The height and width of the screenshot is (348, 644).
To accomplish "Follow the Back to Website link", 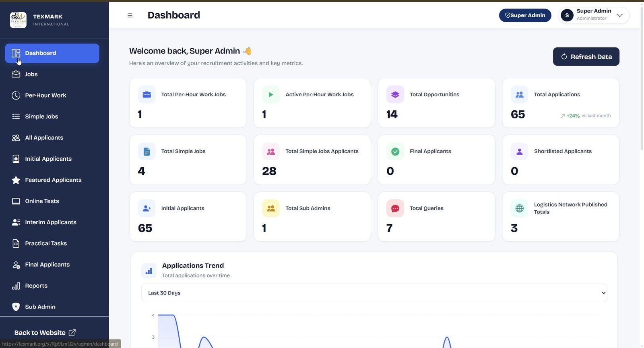I will click(x=45, y=333).
